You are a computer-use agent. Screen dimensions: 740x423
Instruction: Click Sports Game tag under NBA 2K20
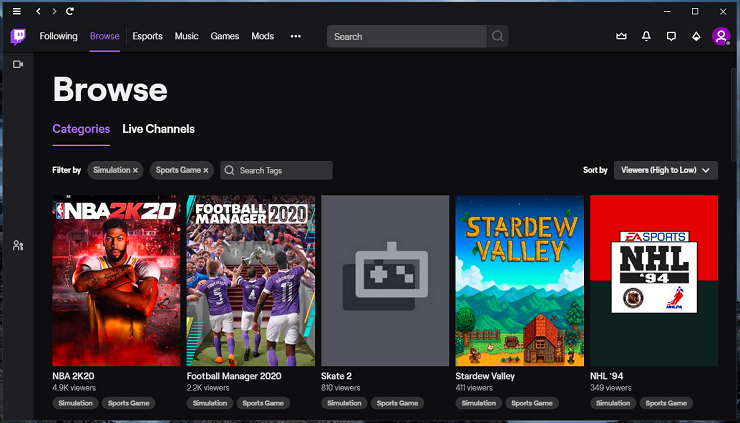[x=128, y=403]
